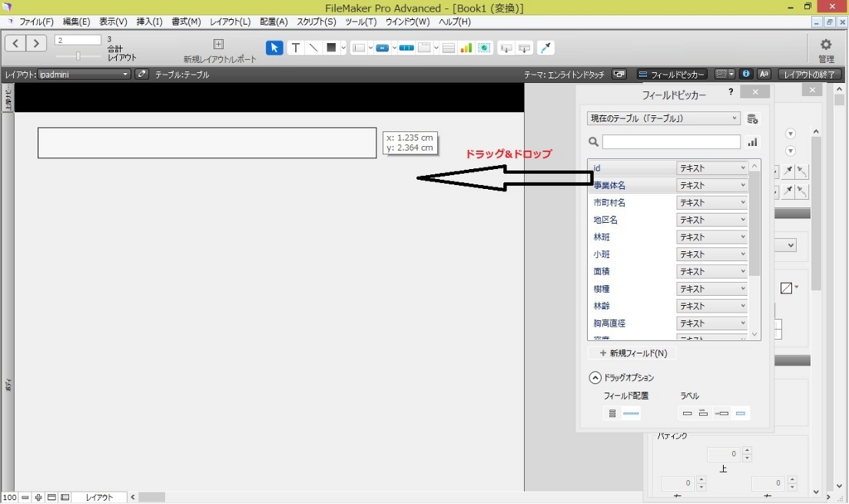Select the Button Bar tool
The width and height of the screenshot is (849, 504).
pos(406,47)
